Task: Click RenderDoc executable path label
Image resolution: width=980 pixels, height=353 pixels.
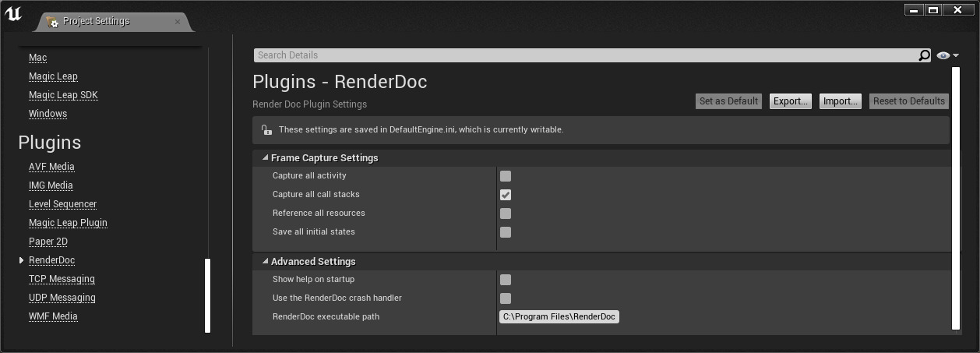Action: 326,317
